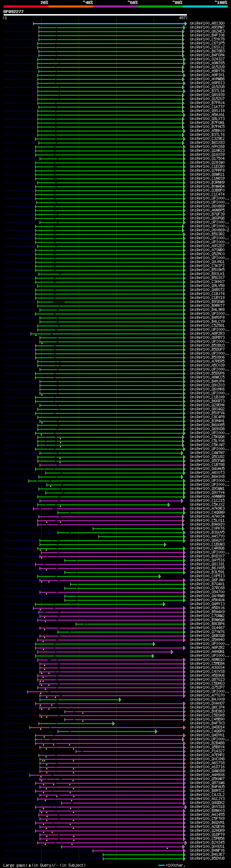Select the green ~80% identity legend segment
Viewport: 231px width, 868px height.
click(x=160, y=7)
